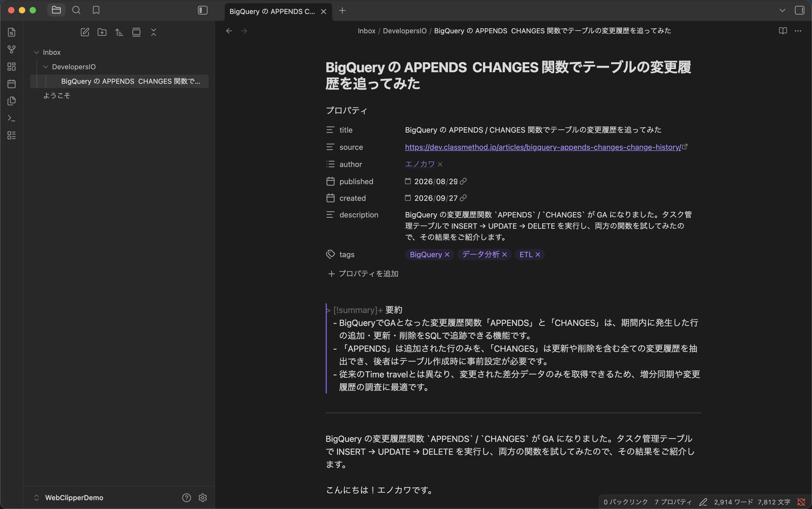812x509 pixels.
Task: Click the published property calendar icon
Action: 330,181
